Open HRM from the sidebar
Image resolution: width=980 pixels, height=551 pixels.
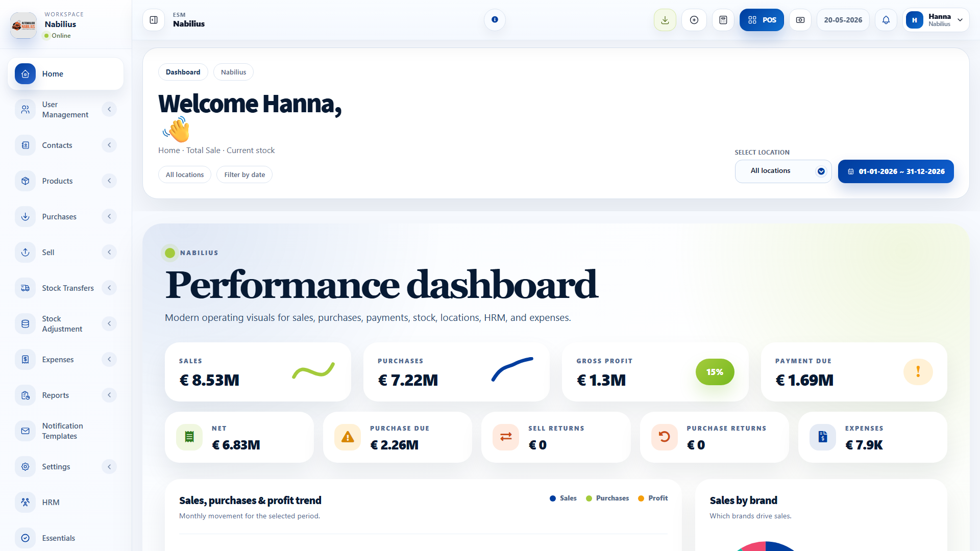pos(65,503)
